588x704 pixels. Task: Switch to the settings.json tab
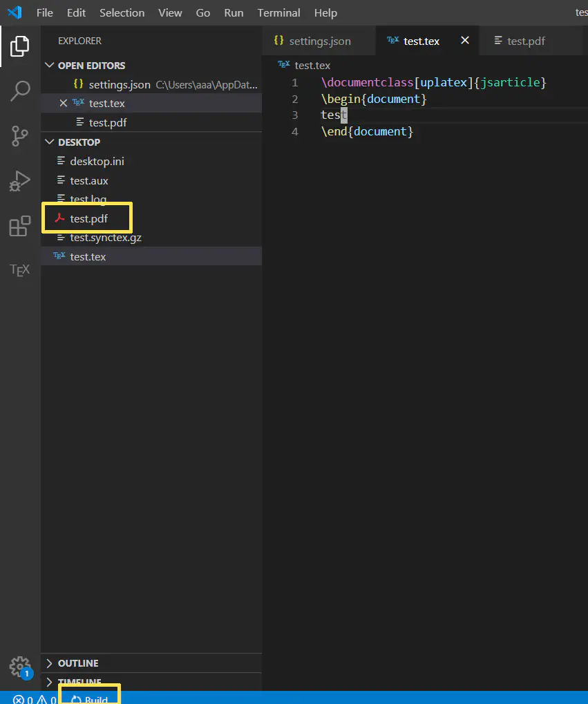pos(319,40)
